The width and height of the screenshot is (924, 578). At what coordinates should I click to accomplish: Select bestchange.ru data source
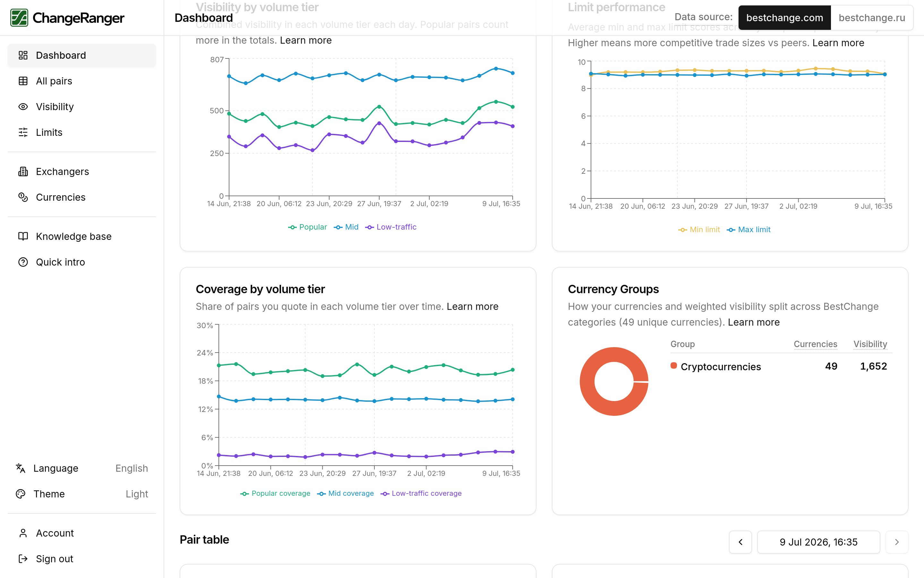pyautogui.click(x=872, y=18)
